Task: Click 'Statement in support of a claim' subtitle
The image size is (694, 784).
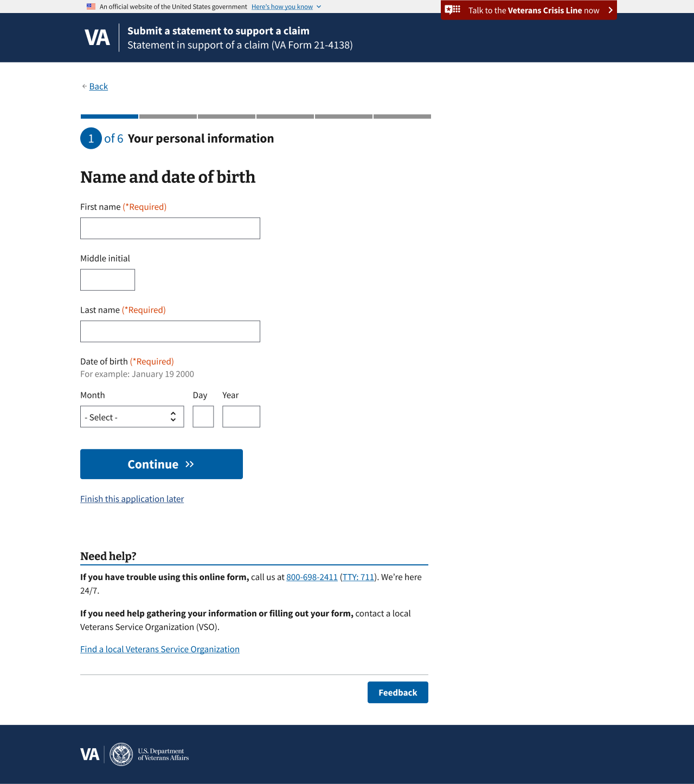Action: (x=240, y=45)
